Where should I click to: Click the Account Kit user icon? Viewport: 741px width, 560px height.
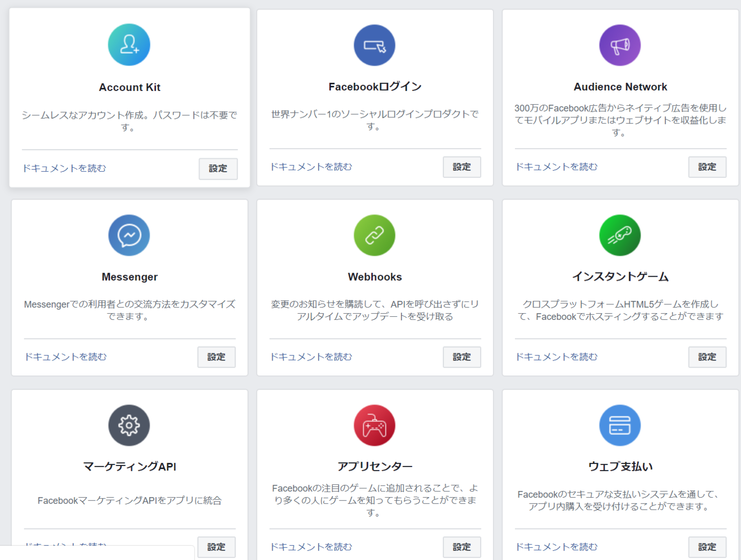point(129,45)
